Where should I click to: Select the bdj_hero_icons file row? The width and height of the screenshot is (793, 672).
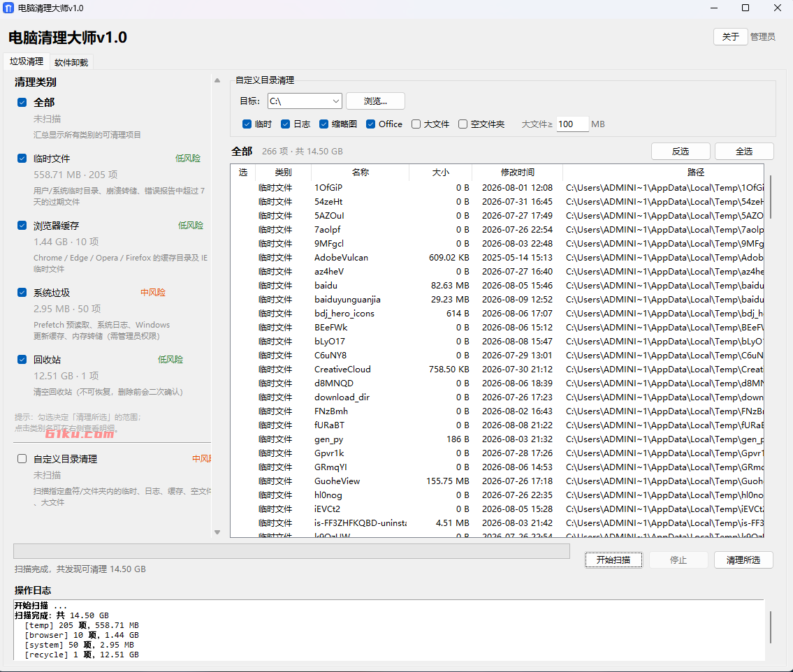(497, 314)
